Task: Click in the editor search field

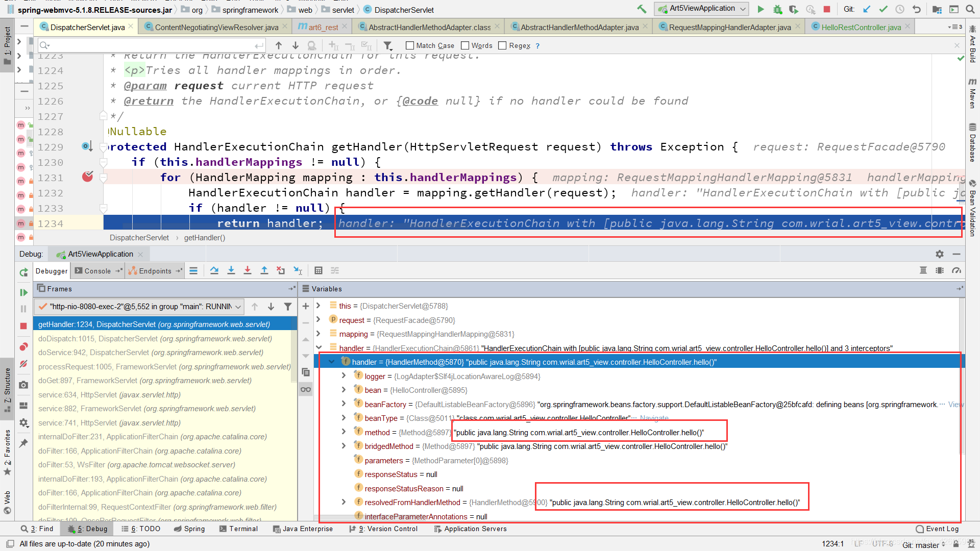Action: 152,45
